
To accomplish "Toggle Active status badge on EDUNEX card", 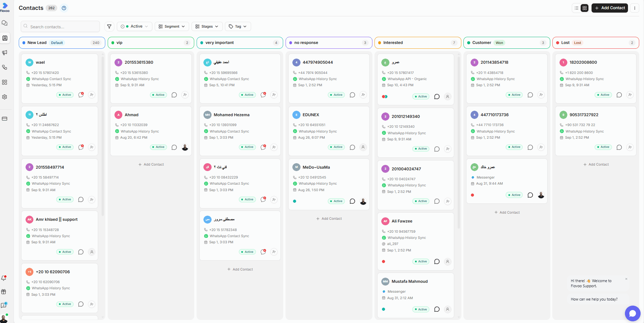I will (x=336, y=147).
